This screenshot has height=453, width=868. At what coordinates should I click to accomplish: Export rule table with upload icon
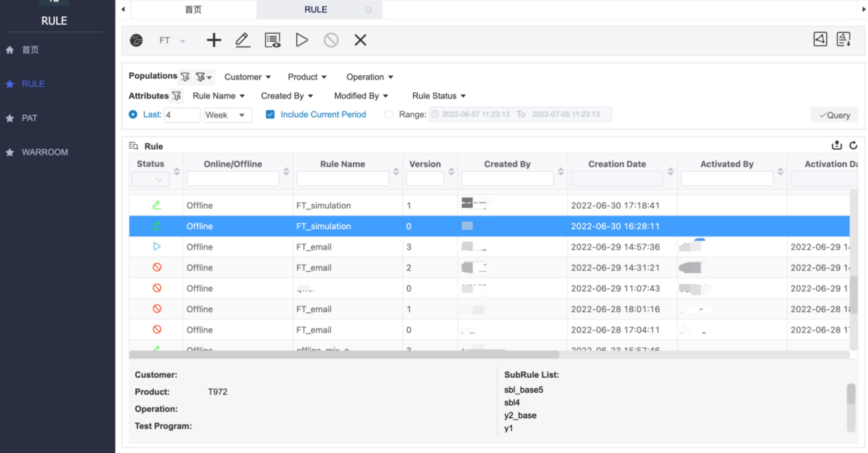(837, 145)
